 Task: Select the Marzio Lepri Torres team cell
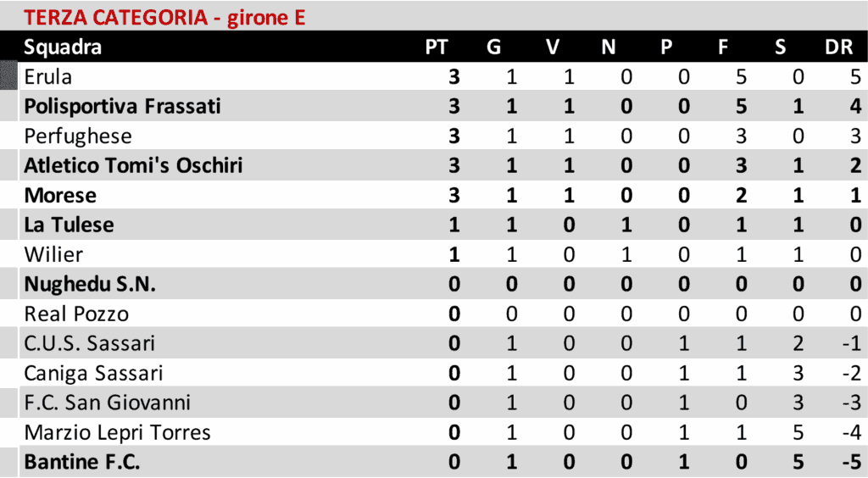coord(117,433)
